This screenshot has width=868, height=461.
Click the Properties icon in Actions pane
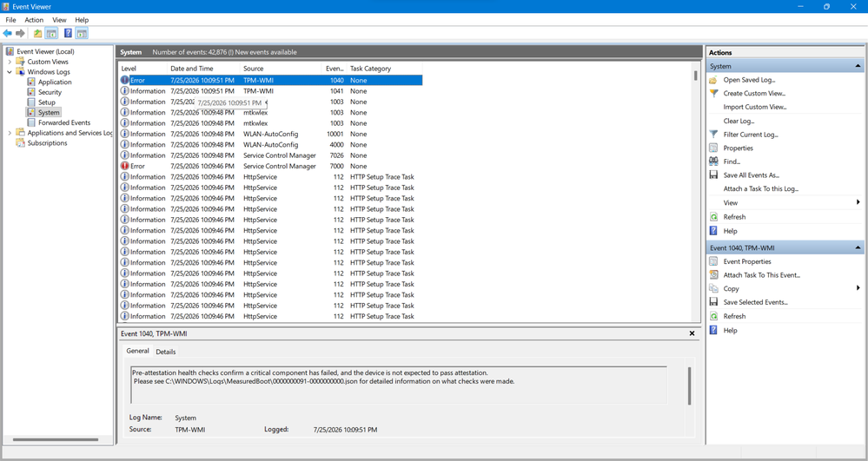tap(713, 148)
